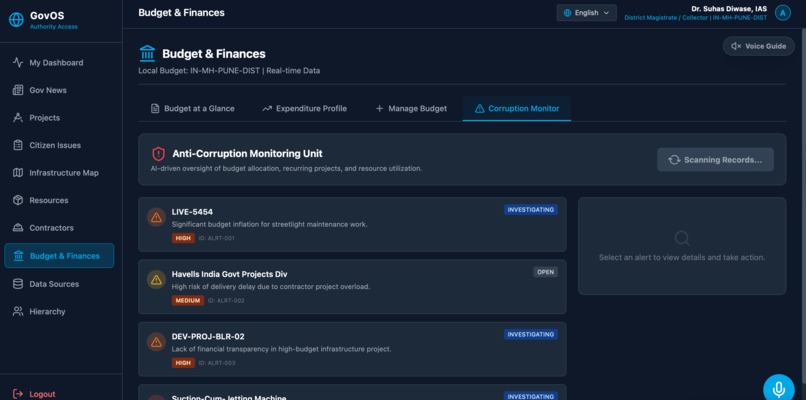This screenshot has width=806, height=400.
Task: Click the Logout arrow icon
Action: click(18, 394)
